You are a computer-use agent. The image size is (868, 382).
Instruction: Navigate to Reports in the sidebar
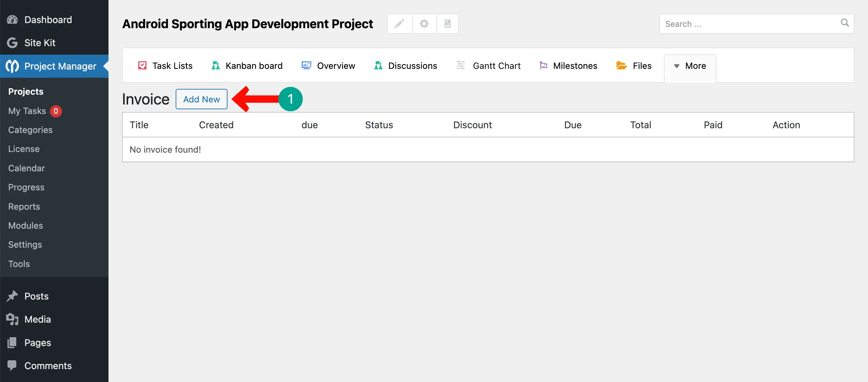(x=24, y=206)
